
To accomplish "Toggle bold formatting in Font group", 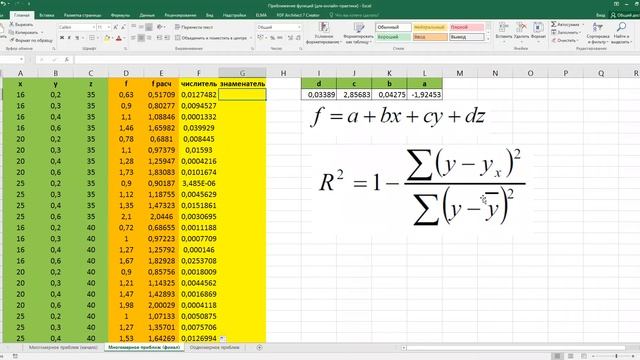I will click(x=62, y=38).
